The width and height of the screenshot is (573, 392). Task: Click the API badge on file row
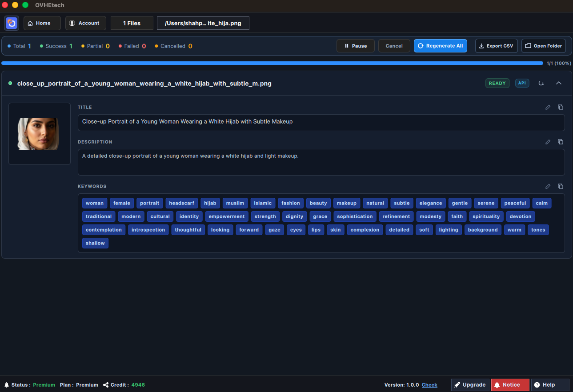click(522, 83)
